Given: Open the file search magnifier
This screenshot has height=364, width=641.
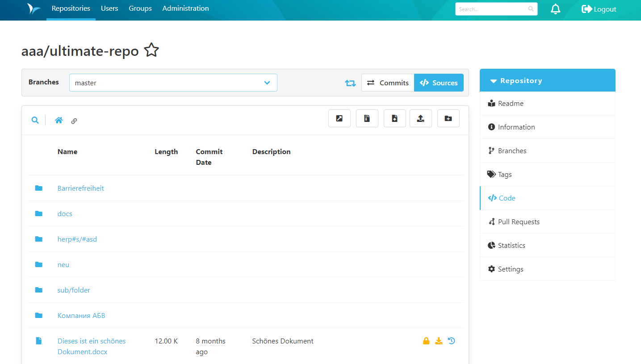Looking at the screenshot, I should pos(35,120).
